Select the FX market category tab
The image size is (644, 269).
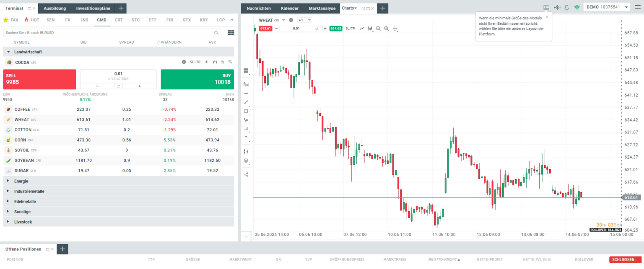click(68, 20)
